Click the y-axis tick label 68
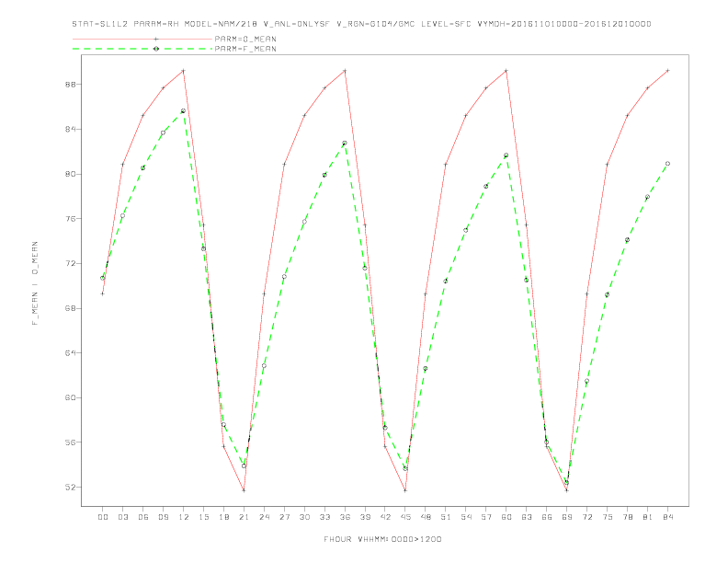This screenshot has width=728, height=563. click(70, 308)
